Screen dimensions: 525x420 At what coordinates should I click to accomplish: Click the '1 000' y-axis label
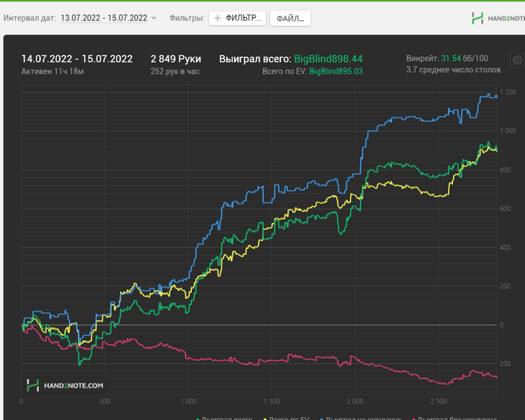(508, 130)
